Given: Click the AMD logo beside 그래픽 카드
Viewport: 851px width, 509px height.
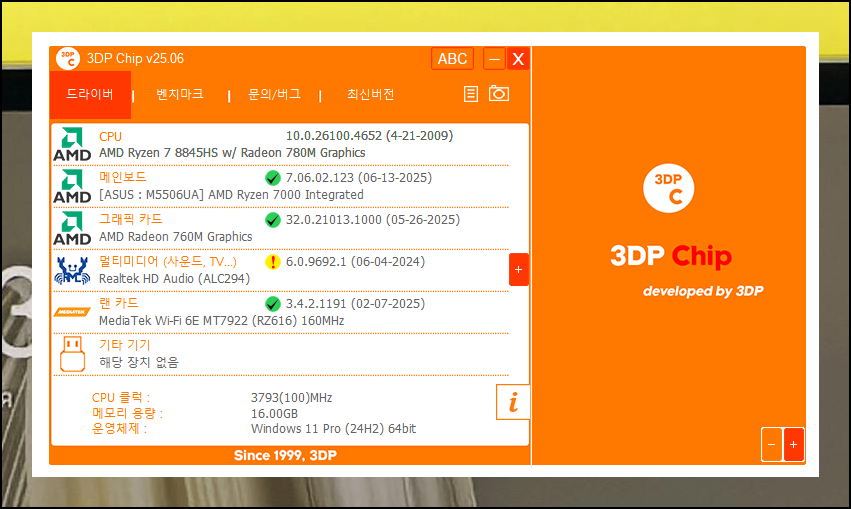Looking at the screenshot, I should point(72,228).
